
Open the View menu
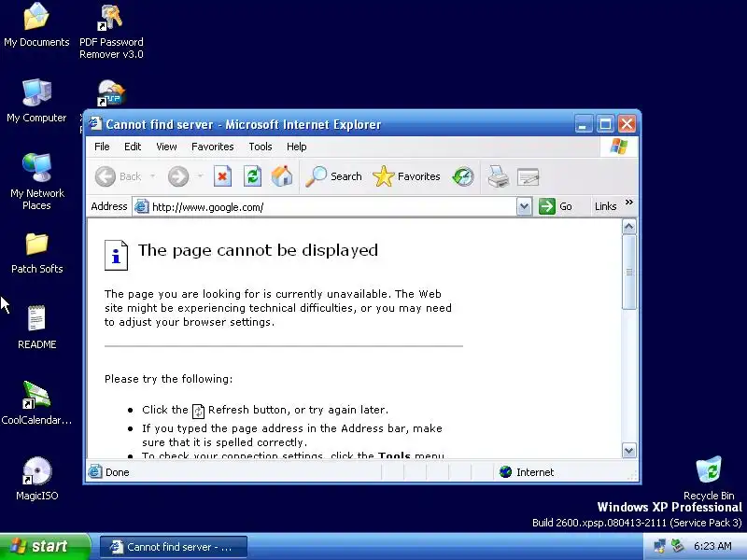pyautogui.click(x=166, y=147)
